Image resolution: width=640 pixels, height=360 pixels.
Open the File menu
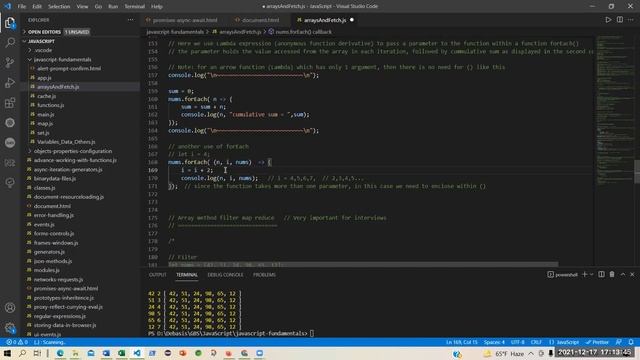point(22,7)
